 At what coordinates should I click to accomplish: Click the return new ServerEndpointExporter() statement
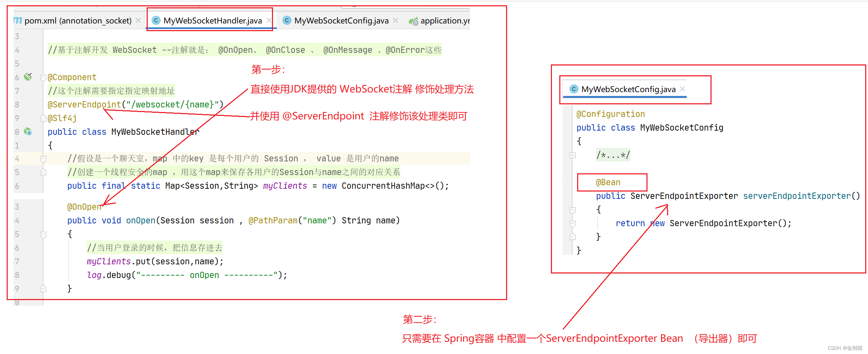pyautogui.click(x=703, y=223)
